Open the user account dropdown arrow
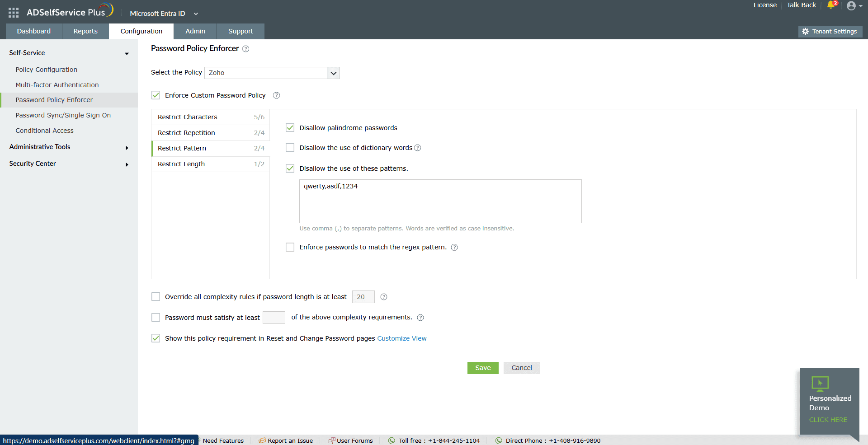The image size is (868, 445). pos(861,6)
